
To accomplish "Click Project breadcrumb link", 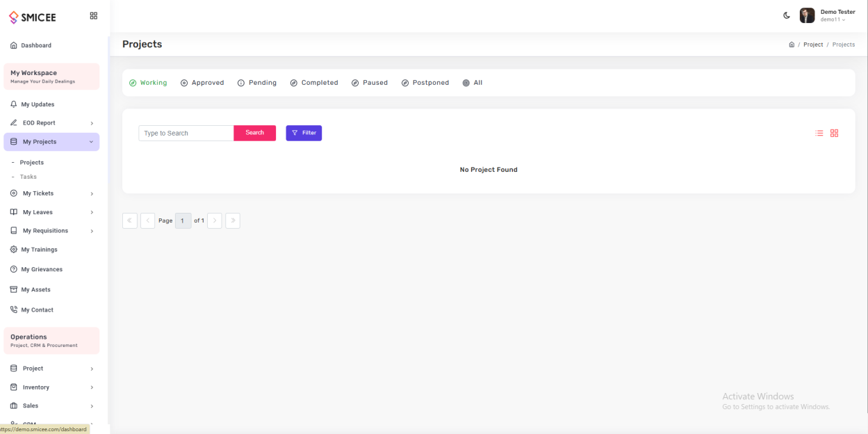I will (813, 45).
